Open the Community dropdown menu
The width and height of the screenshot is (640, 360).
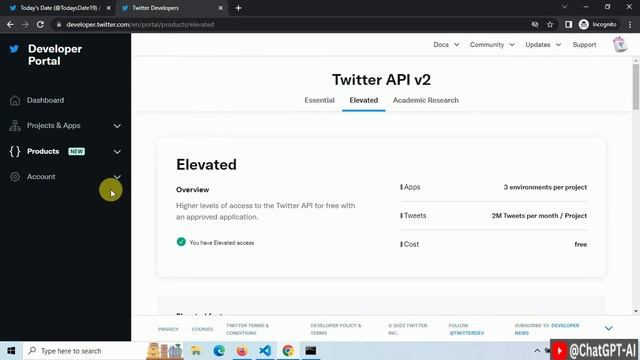(x=492, y=44)
